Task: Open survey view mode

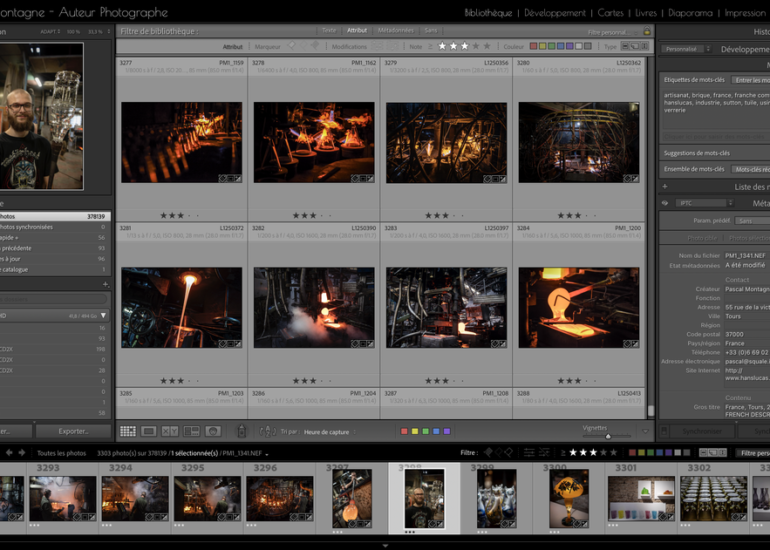Action: click(x=191, y=431)
